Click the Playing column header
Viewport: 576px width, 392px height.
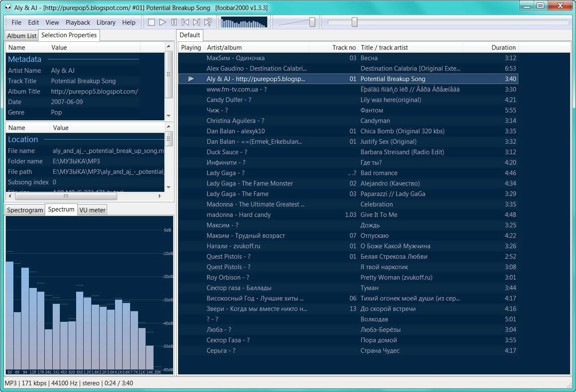(191, 48)
